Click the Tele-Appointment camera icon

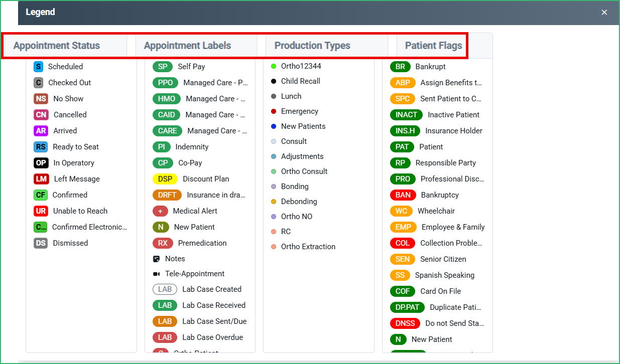pyautogui.click(x=156, y=274)
